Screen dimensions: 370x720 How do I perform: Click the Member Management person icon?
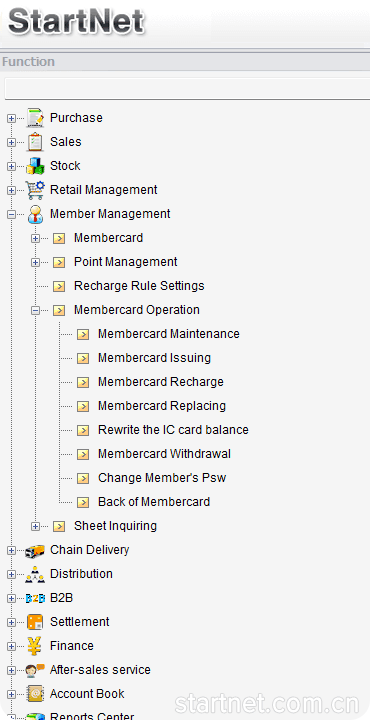[x=35, y=214]
